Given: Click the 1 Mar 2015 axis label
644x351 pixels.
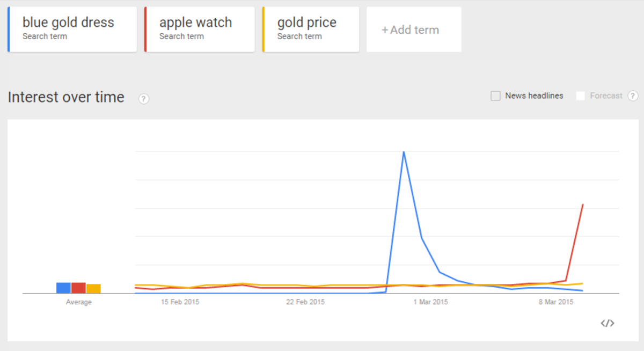Looking at the screenshot, I should coord(430,302).
